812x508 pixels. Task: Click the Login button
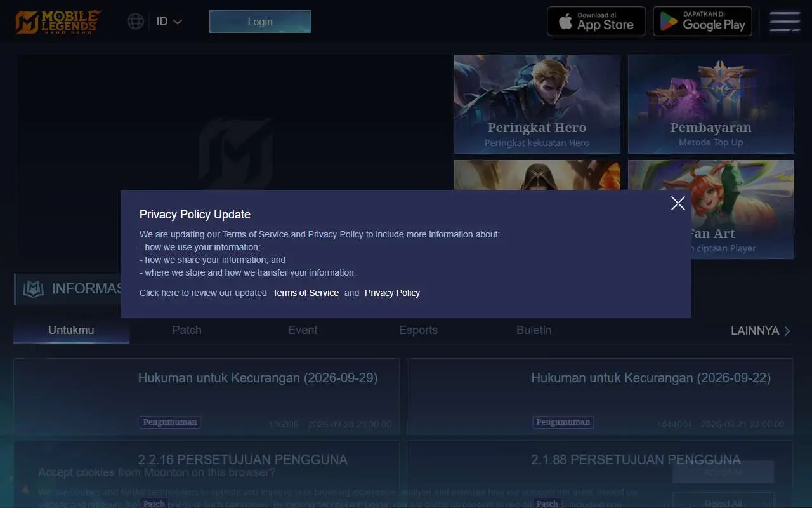click(260, 22)
